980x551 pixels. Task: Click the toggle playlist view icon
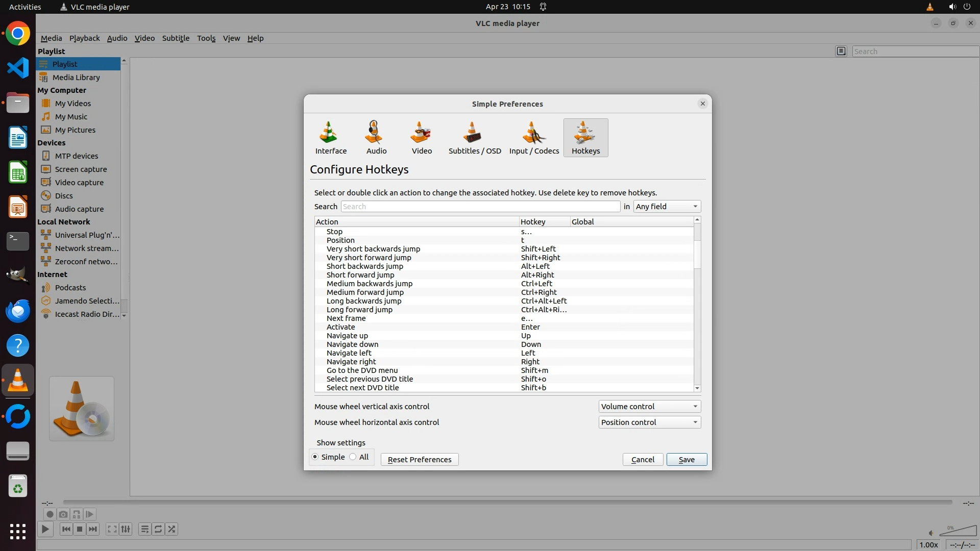click(x=145, y=529)
